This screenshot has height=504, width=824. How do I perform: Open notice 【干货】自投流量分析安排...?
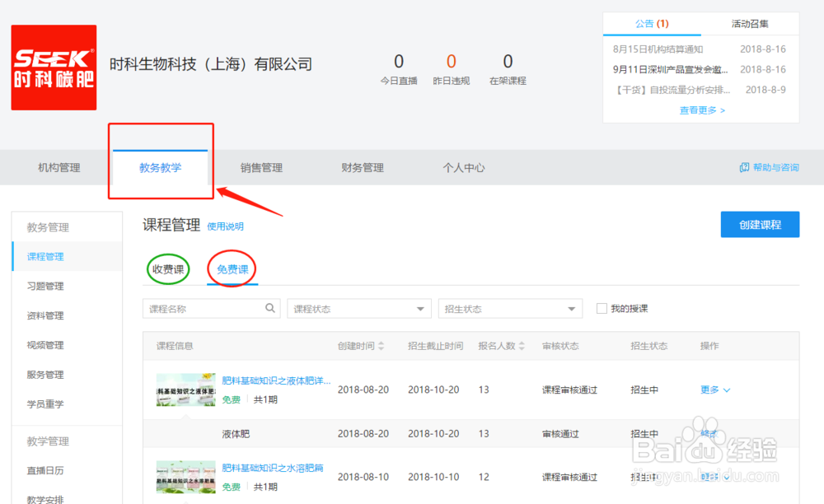pyautogui.click(x=672, y=90)
